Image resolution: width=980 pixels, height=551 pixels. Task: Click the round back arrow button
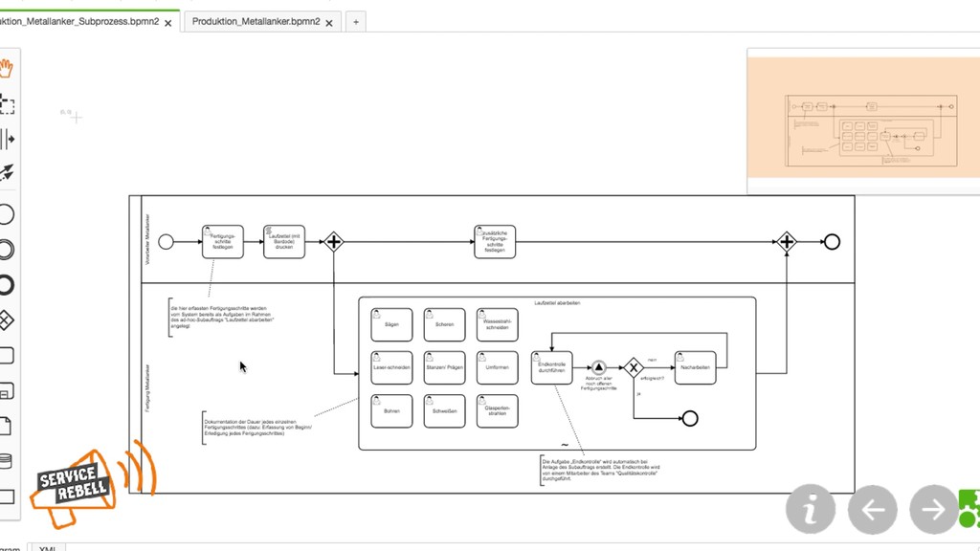(x=872, y=509)
